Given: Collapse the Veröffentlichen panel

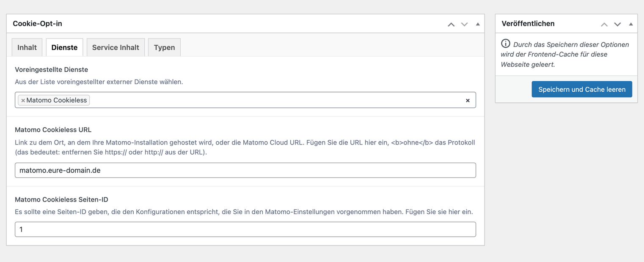Looking at the screenshot, I should (x=631, y=24).
